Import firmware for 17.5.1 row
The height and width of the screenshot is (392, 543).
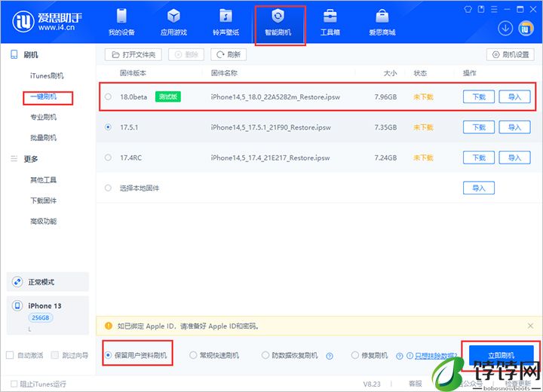tap(514, 127)
